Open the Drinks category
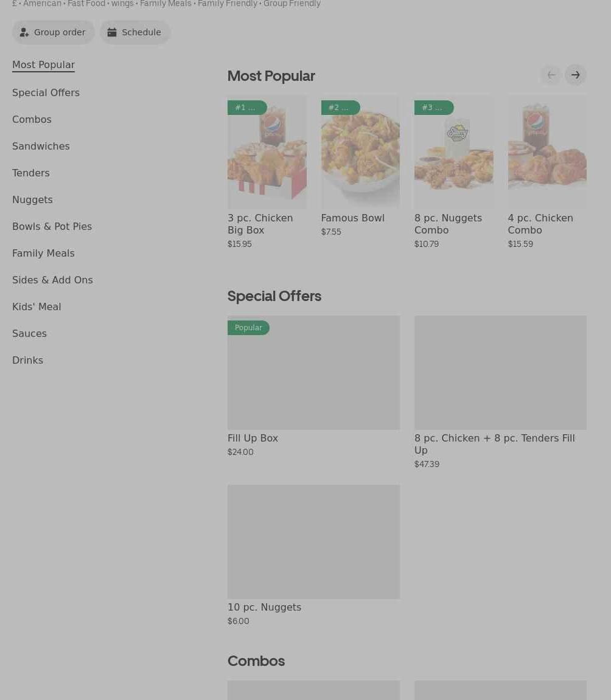The width and height of the screenshot is (611, 700). coord(27,360)
